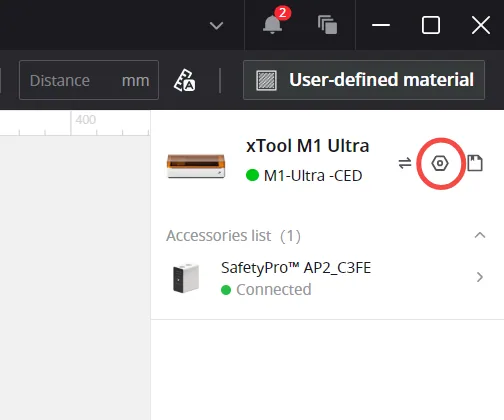
Task: Open SafetyPro AP2_C3FE details chevron
Action: click(480, 277)
